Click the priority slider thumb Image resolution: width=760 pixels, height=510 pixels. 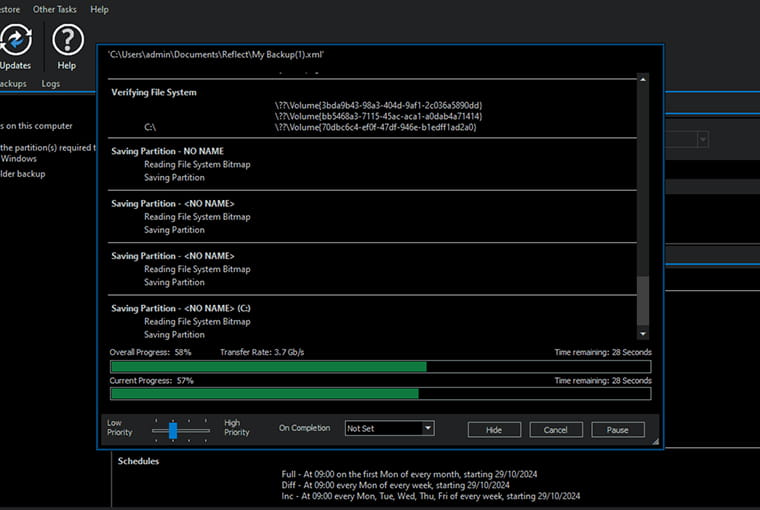(x=172, y=430)
